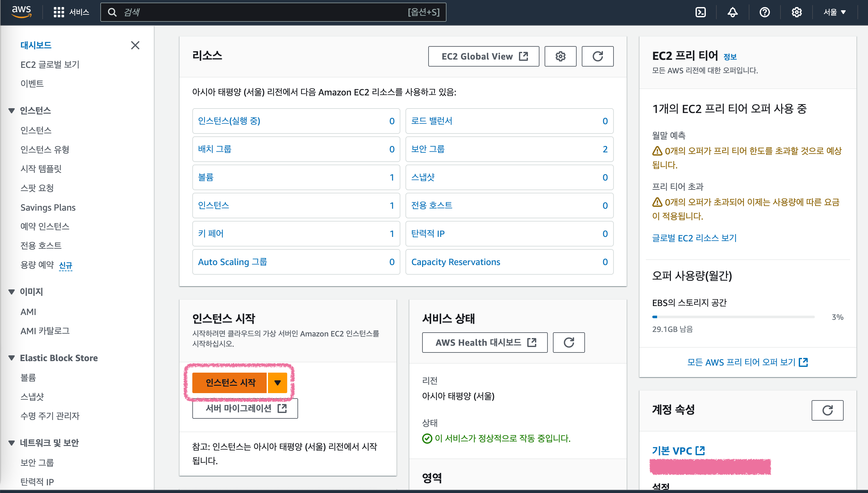The width and height of the screenshot is (868, 493).
Task: Collapse the 인스턴스 sidebar section
Action: coord(12,110)
